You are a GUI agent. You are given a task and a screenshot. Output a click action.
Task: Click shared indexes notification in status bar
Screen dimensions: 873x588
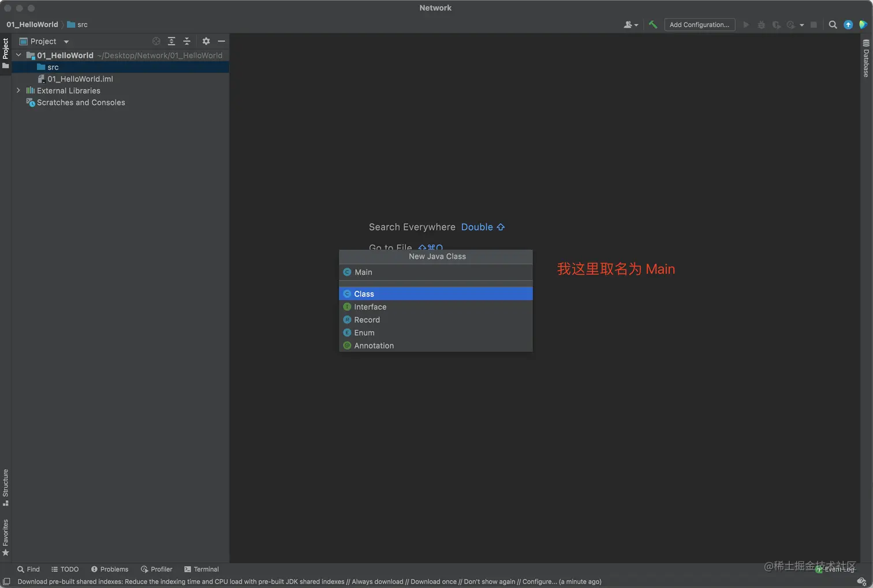point(309,582)
